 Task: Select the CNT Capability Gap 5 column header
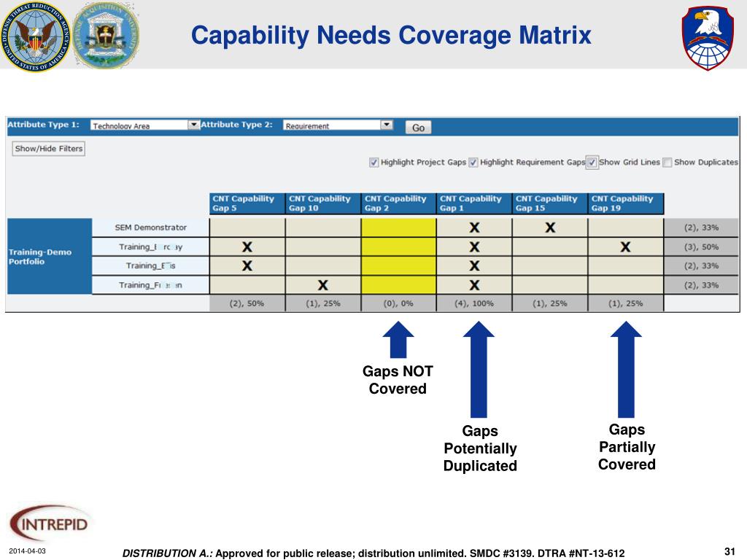pyautogui.click(x=247, y=203)
